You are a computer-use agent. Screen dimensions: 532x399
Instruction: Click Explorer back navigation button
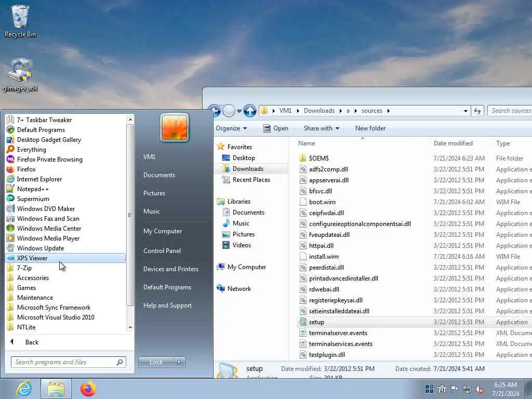215,111
